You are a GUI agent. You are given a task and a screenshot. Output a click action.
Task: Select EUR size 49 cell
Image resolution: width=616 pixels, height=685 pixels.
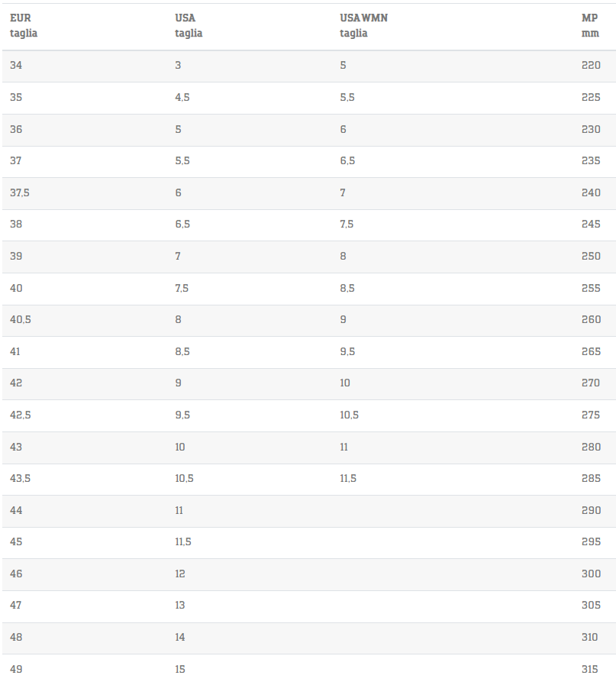tap(16, 669)
